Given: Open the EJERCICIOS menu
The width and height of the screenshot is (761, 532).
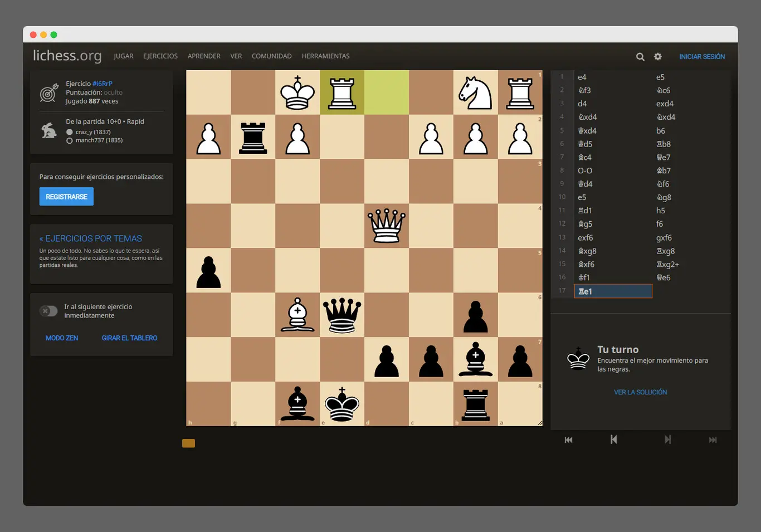Looking at the screenshot, I should click(160, 56).
